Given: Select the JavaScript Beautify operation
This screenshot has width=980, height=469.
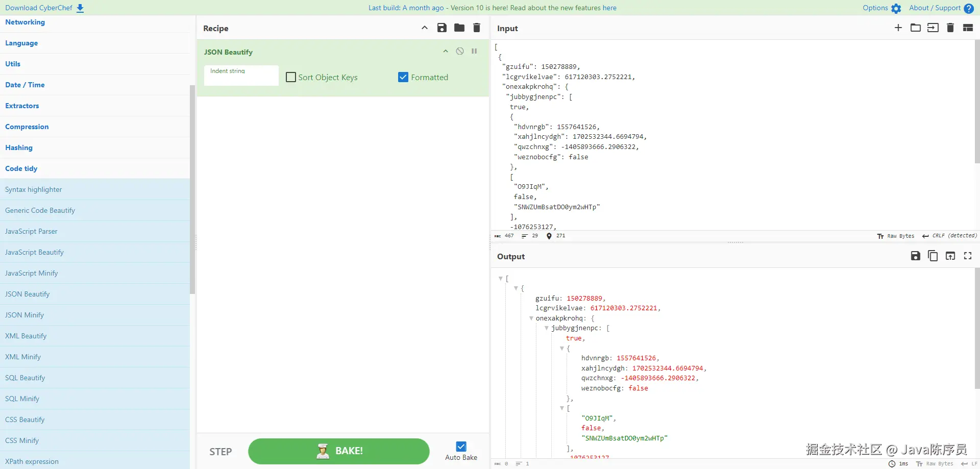Looking at the screenshot, I should [95, 252].
